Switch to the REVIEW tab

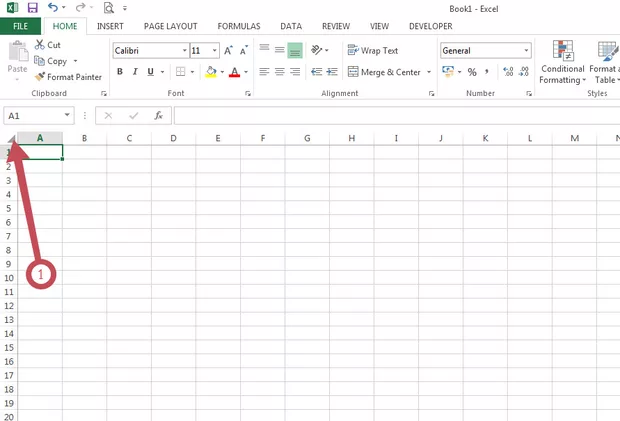point(336,26)
